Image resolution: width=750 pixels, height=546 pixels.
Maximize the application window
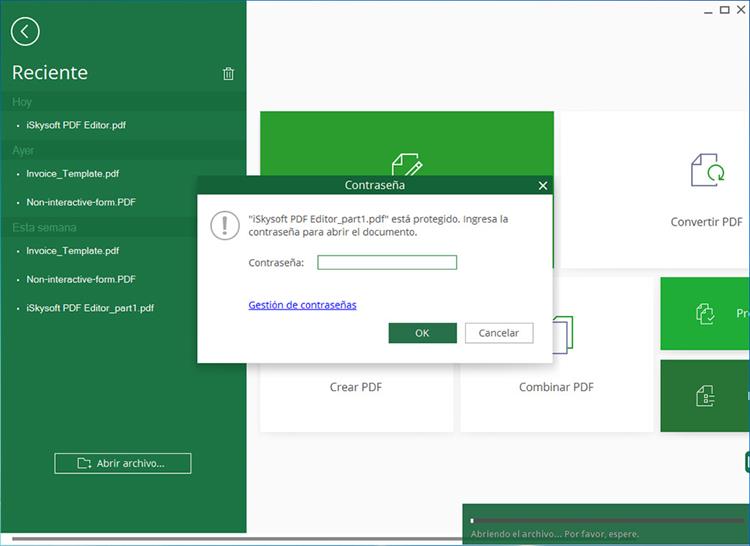725,10
